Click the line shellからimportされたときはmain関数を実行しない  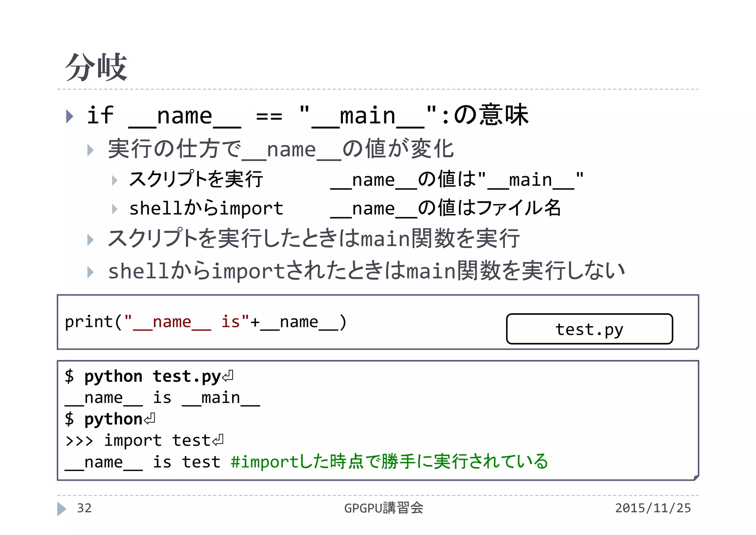366,271
